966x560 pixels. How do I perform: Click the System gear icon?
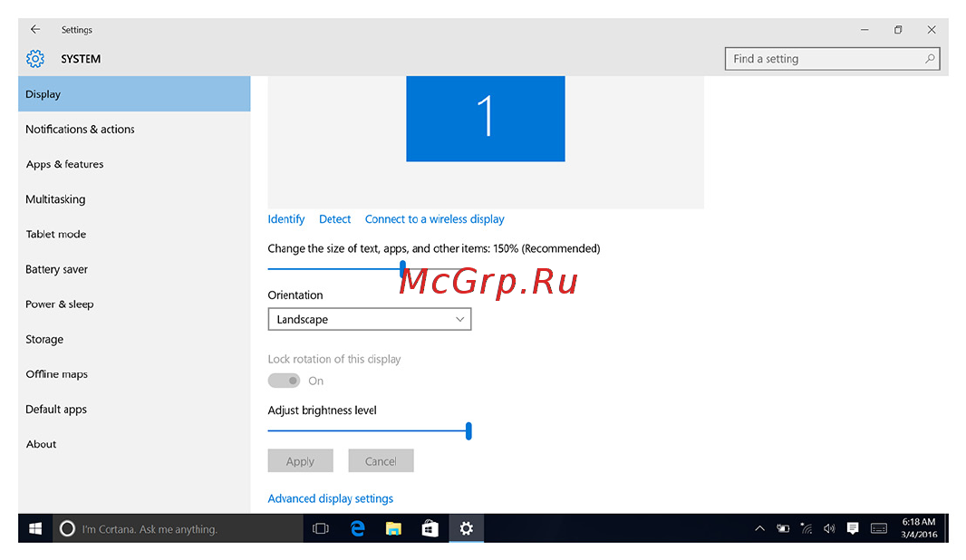pyautogui.click(x=35, y=59)
